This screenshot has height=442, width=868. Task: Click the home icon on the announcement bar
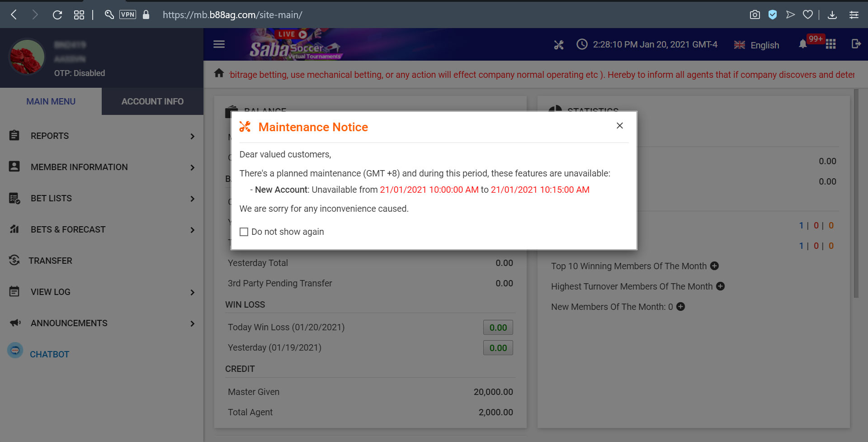[219, 73]
